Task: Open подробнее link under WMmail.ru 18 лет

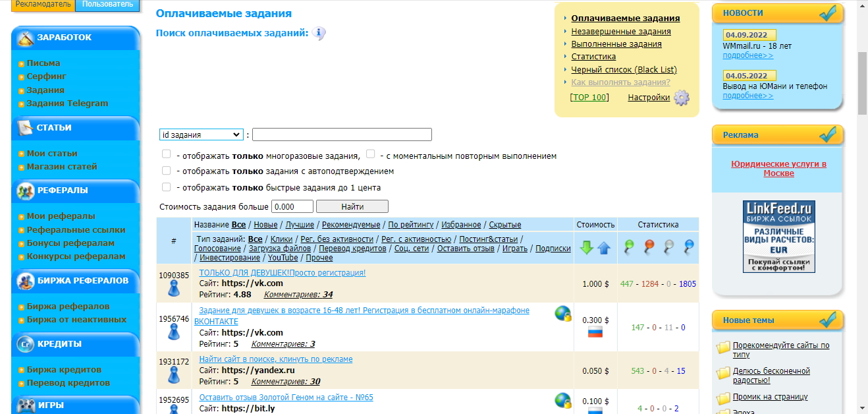Action: click(748, 56)
